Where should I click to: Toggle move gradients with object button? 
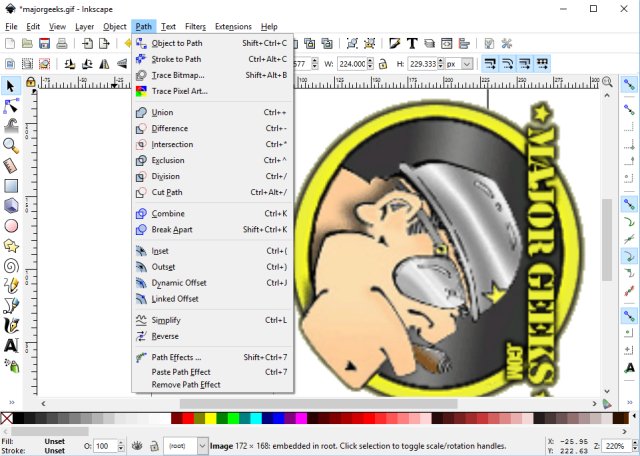[524, 64]
